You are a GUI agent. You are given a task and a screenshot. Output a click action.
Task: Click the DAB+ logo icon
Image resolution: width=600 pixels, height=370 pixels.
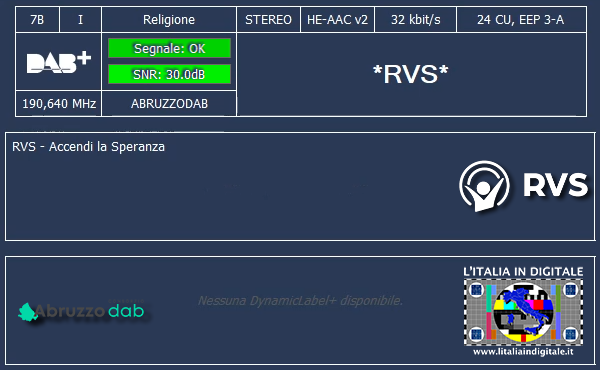pos(59,62)
